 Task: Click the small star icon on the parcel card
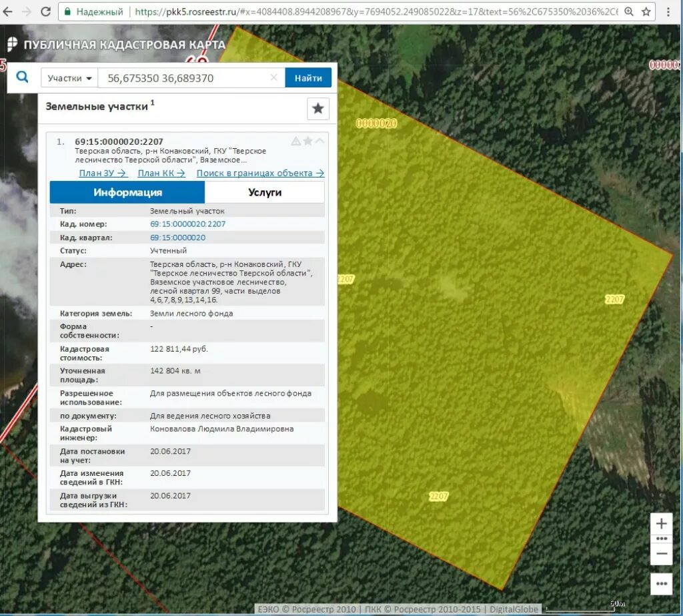tap(308, 141)
